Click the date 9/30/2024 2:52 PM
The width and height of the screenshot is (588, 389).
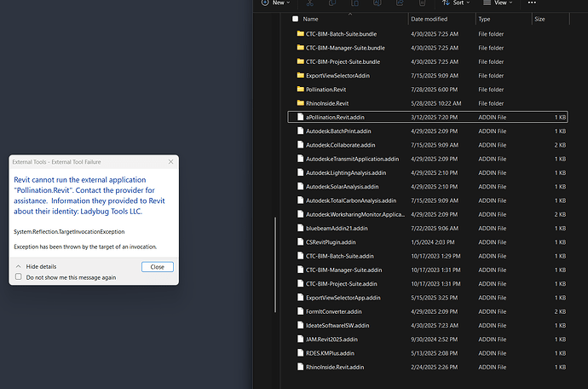[x=435, y=340]
